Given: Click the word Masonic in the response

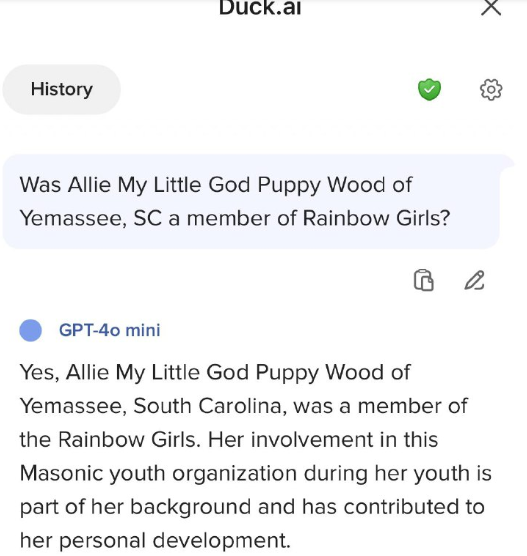Looking at the screenshot, I should coord(60,473).
